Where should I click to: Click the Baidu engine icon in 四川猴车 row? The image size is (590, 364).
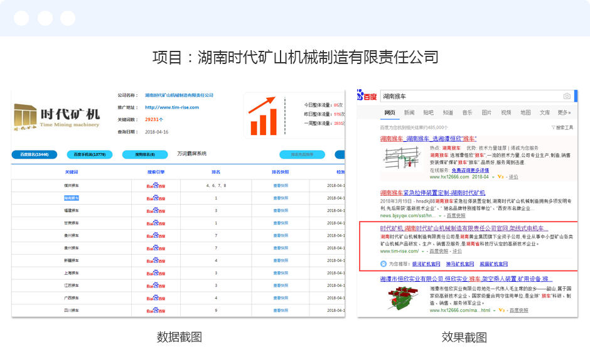156,310
